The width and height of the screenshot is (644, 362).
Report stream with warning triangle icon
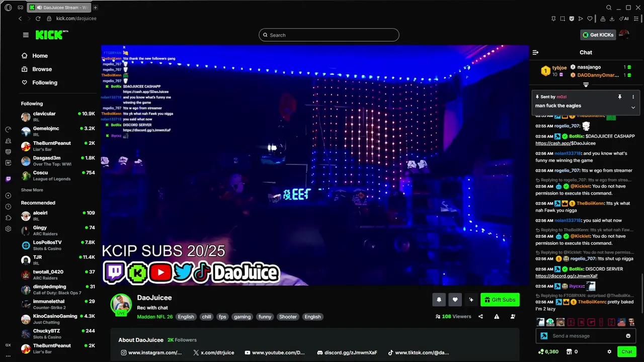tap(497, 316)
